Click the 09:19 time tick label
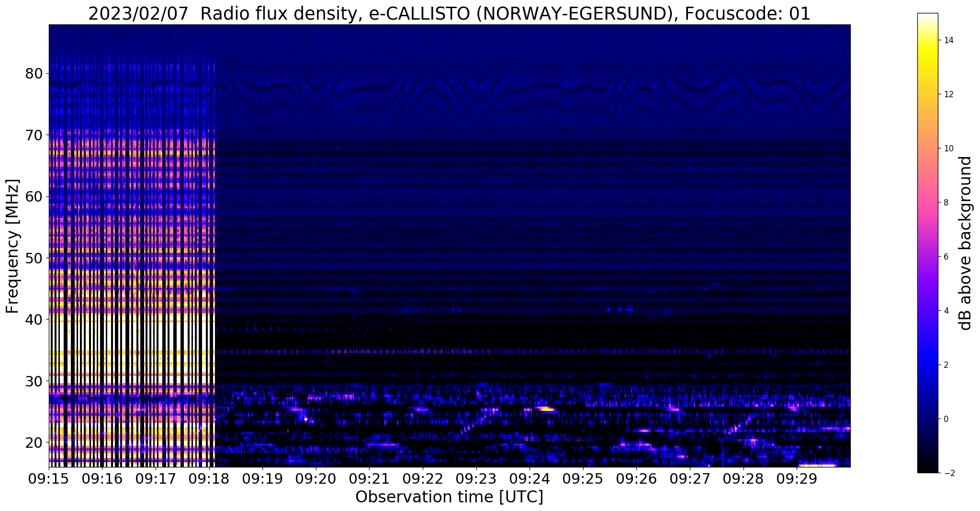This screenshot has height=511, width=980. tap(262, 478)
